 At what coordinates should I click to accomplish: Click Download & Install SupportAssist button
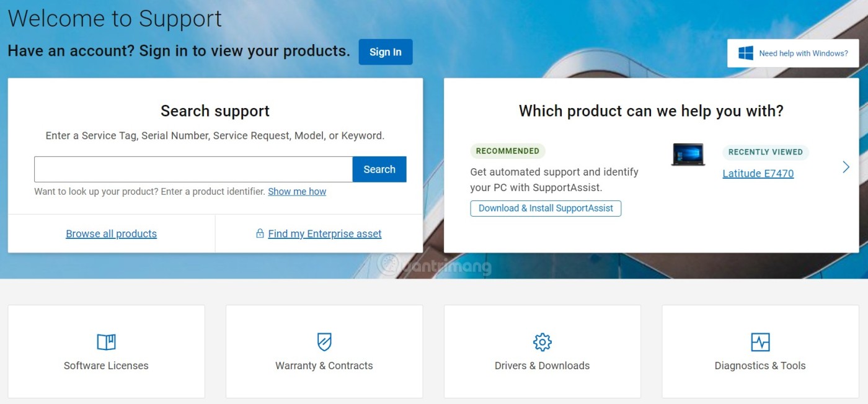tap(546, 209)
